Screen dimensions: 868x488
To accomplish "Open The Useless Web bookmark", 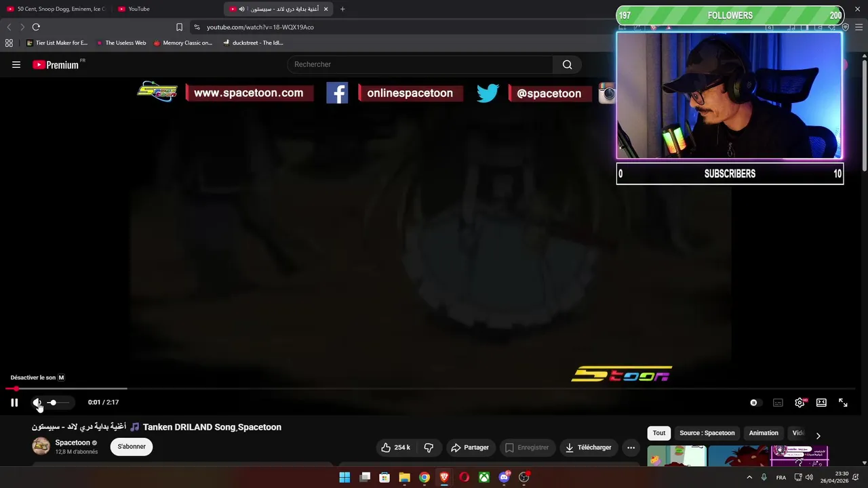I will click(121, 43).
